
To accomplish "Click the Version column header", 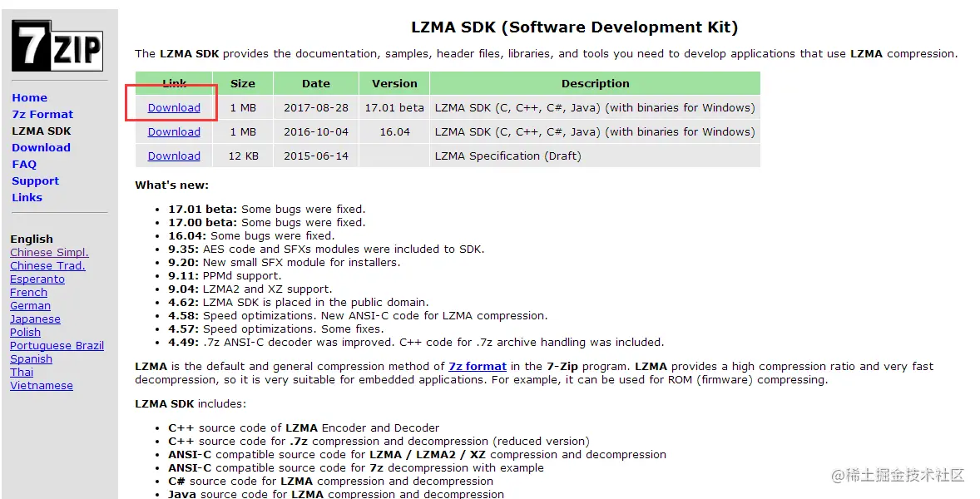I will (x=394, y=84).
